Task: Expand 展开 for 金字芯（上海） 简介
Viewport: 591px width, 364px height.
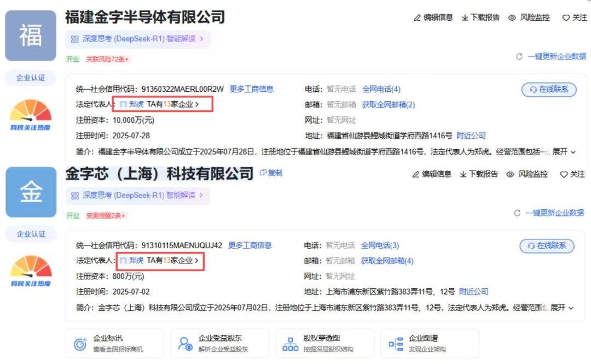Action: (x=562, y=308)
